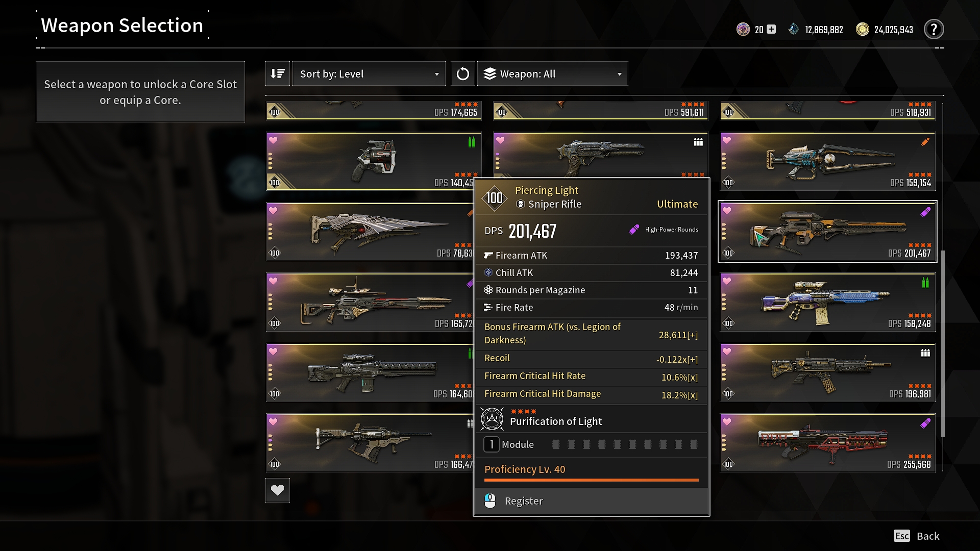Open the Sort by: Level dropdown
Screen dimensions: 980x551
point(369,74)
